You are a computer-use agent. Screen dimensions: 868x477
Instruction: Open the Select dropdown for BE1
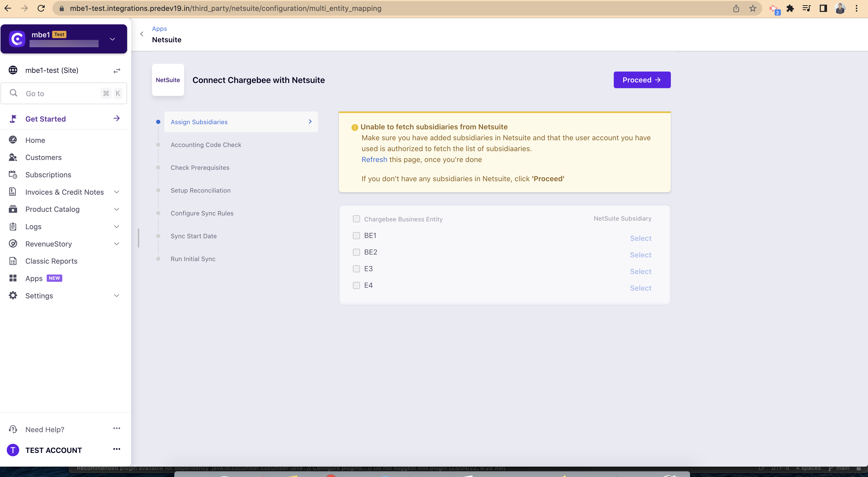(640, 238)
